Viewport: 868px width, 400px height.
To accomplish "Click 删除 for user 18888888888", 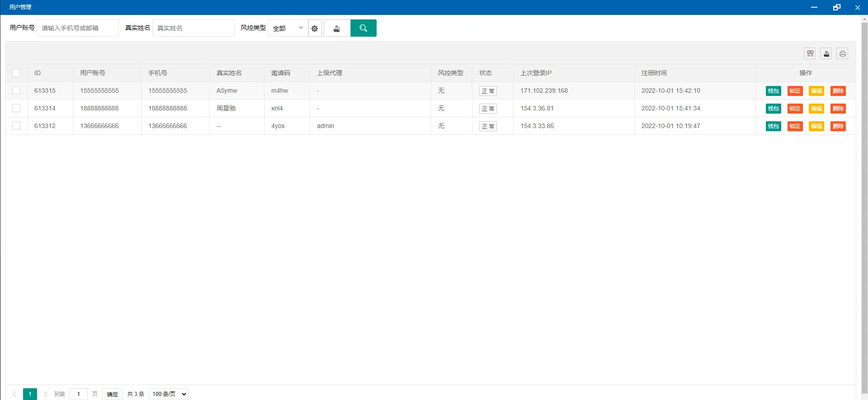I will [x=838, y=109].
